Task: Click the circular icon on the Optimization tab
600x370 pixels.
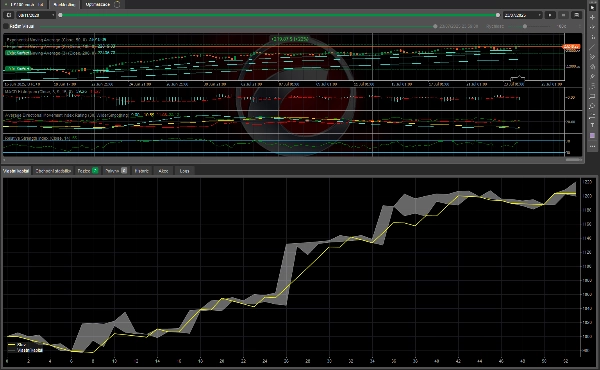Action: (117, 5)
